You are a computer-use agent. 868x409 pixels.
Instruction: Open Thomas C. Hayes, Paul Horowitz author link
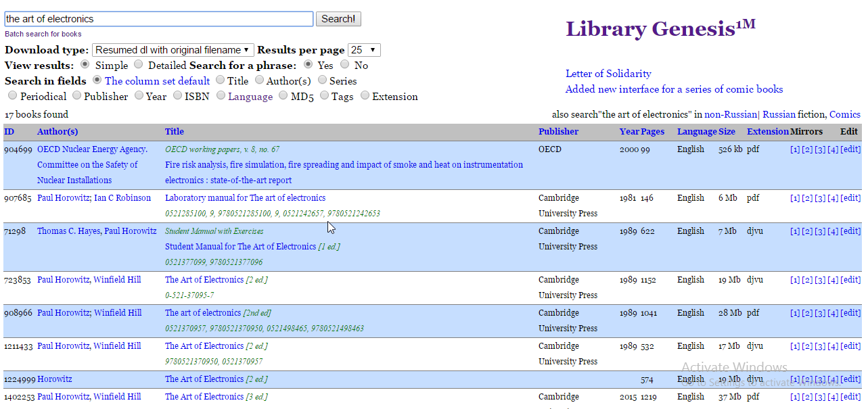[x=97, y=231]
